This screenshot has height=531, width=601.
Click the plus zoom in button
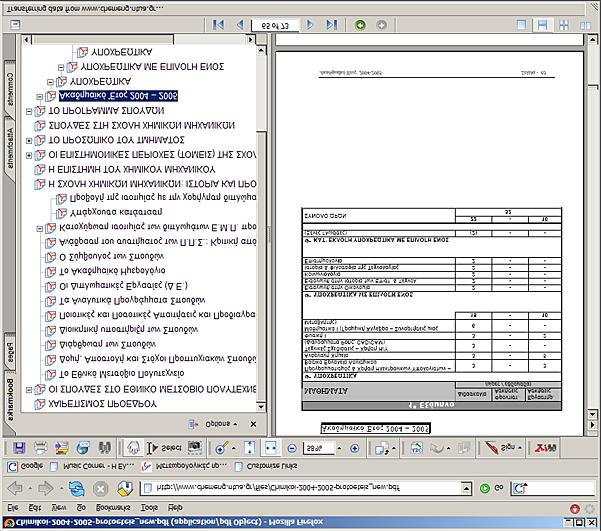(x=355, y=448)
